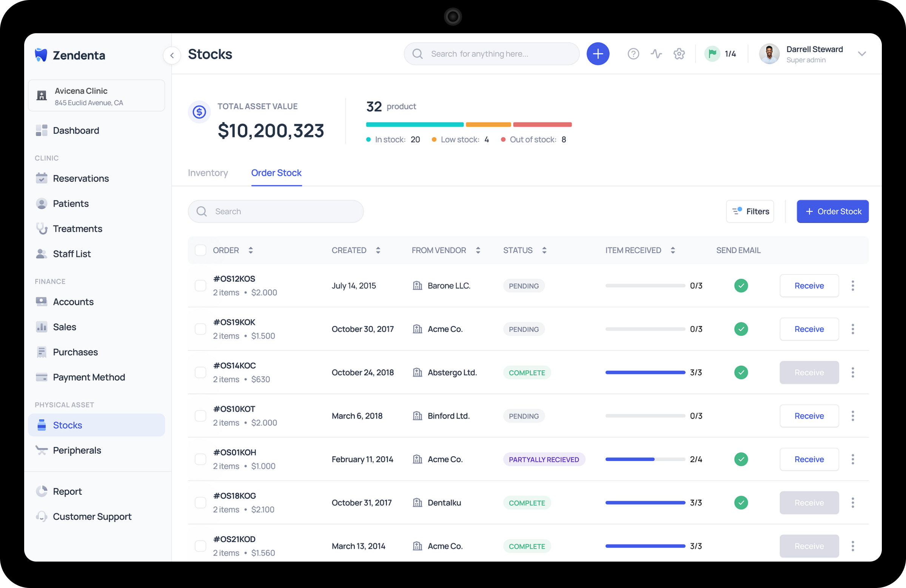906x588 pixels.
Task: Open the more options menu for order #OS12KOS
Action: tap(852, 286)
